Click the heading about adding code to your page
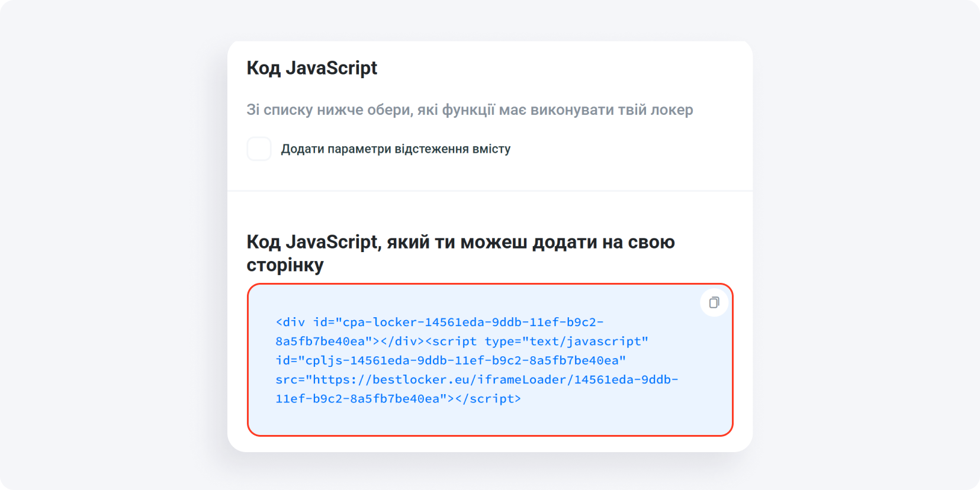 point(460,253)
